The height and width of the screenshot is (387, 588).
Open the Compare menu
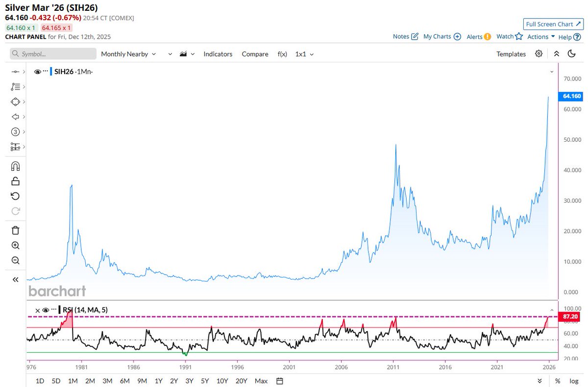(255, 54)
